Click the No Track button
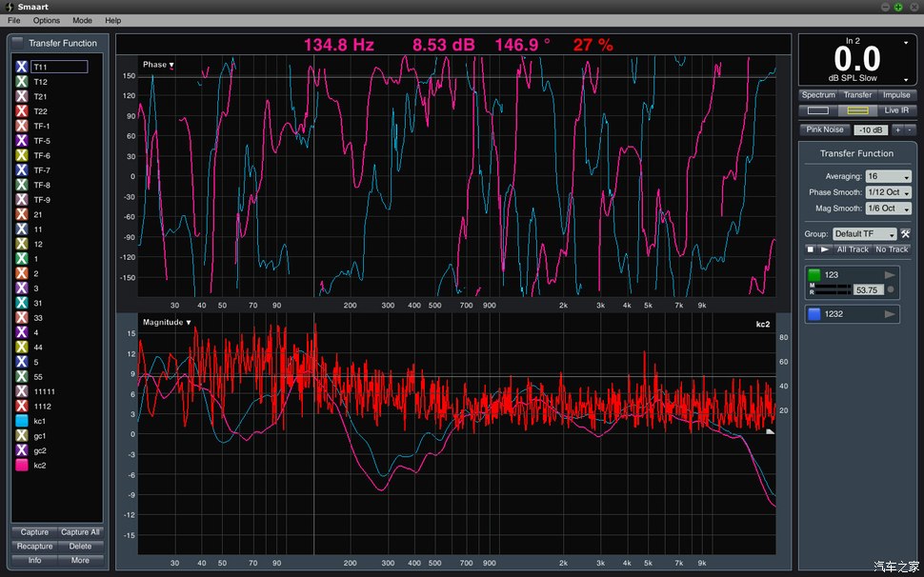Screen dimensions: 924x577 (892, 249)
